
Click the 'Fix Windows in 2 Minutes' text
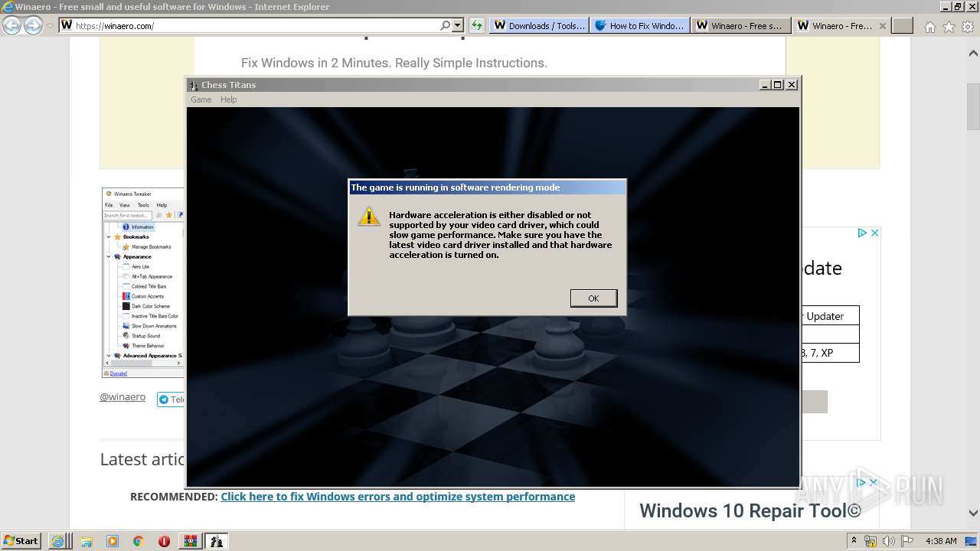(394, 63)
